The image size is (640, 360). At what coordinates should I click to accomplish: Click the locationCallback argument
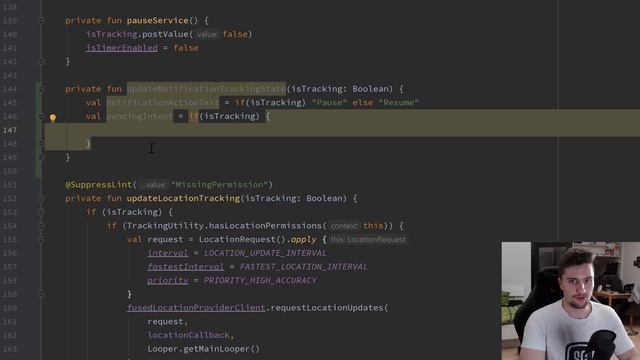(x=188, y=335)
